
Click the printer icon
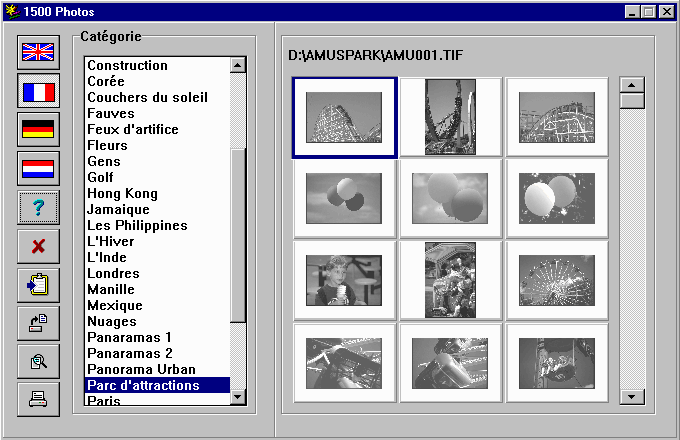39,398
